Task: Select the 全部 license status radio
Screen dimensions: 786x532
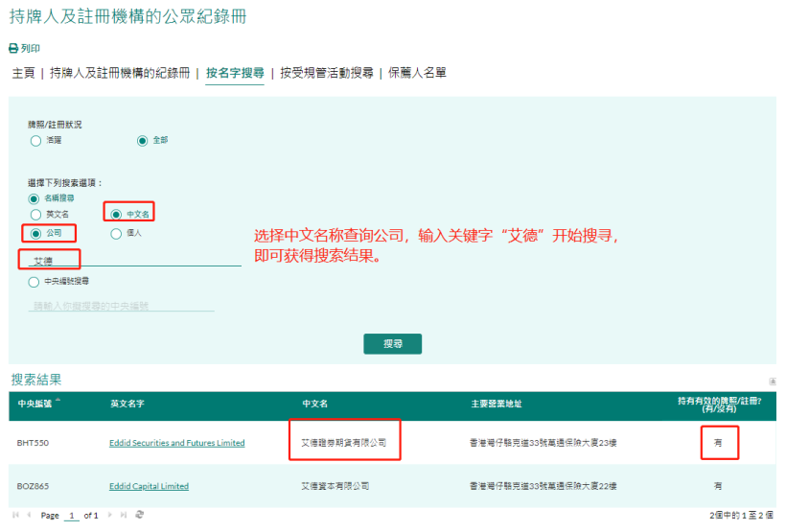Action: coord(143,141)
